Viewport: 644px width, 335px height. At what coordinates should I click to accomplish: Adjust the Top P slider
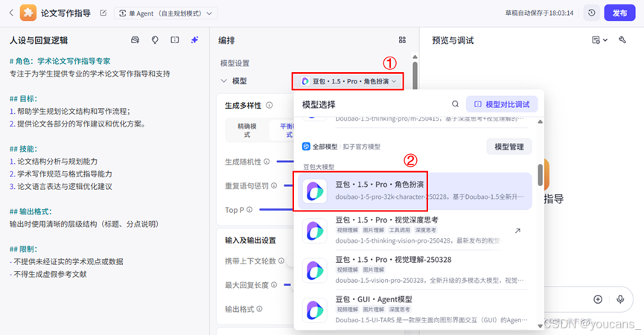coord(276,210)
